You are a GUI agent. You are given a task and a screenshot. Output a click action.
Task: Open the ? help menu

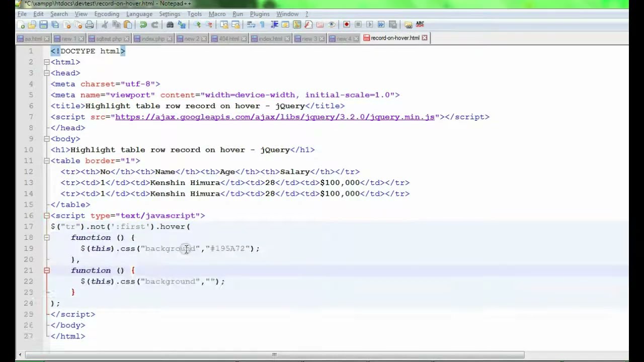pos(307,14)
